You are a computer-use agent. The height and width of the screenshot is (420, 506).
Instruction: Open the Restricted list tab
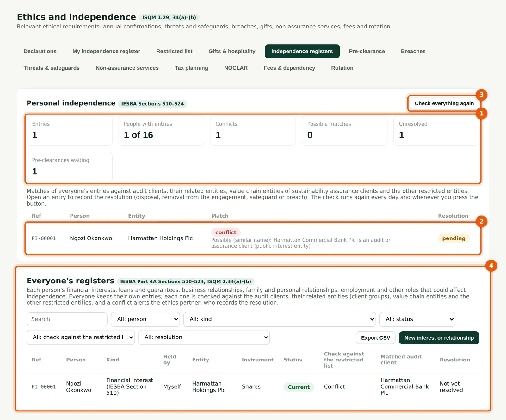point(174,51)
